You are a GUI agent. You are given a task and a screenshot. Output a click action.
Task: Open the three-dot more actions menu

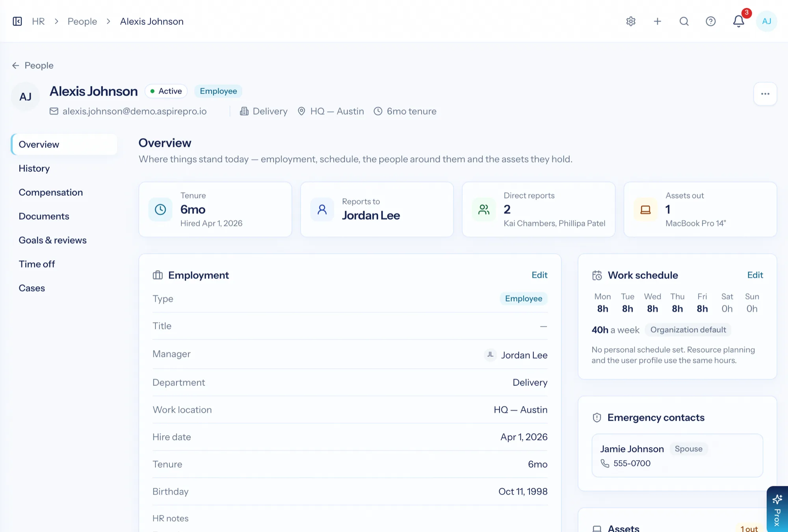(x=765, y=94)
